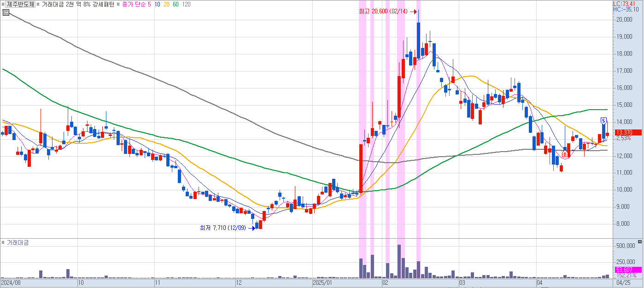Screen dimensions: 644x288
Task: Close the 거래대금 panel with its X icon
Action: tap(640, 241)
